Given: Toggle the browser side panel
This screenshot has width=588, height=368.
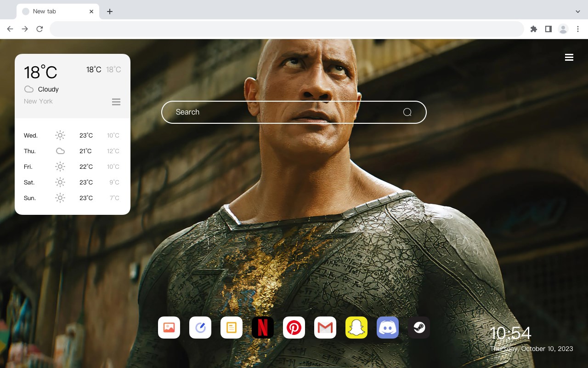Looking at the screenshot, I should click(548, 29).
